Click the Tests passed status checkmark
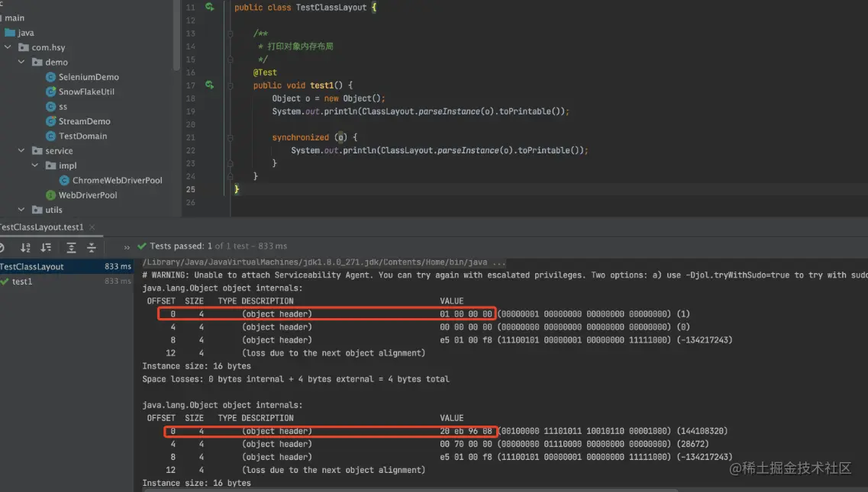Screen dimensions: 868x492 (142, 246)
